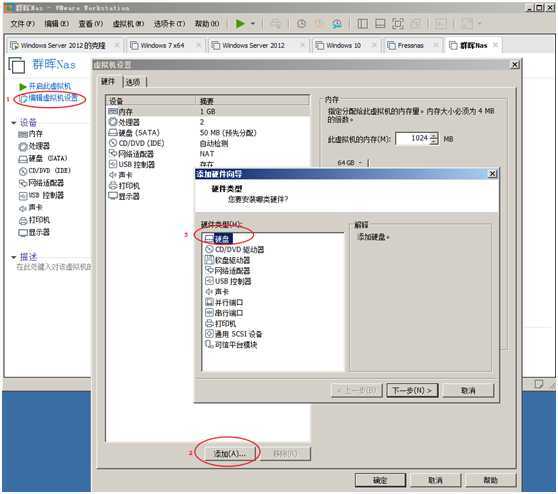This screenshot has height=494, width=558.
Task: Select 处理器 row in settings hardware list
Action: (208, 122)
